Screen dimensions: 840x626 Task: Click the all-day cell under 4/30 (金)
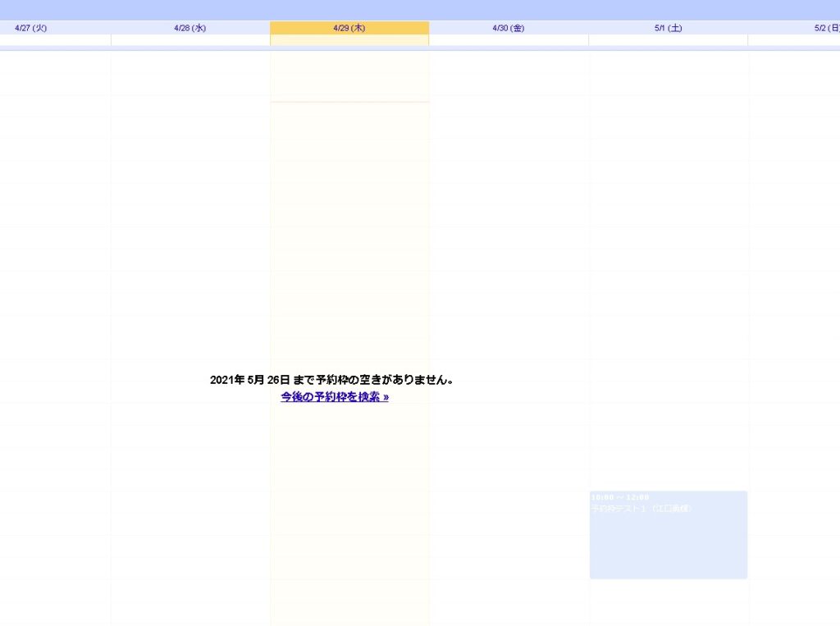click(509, 40)
